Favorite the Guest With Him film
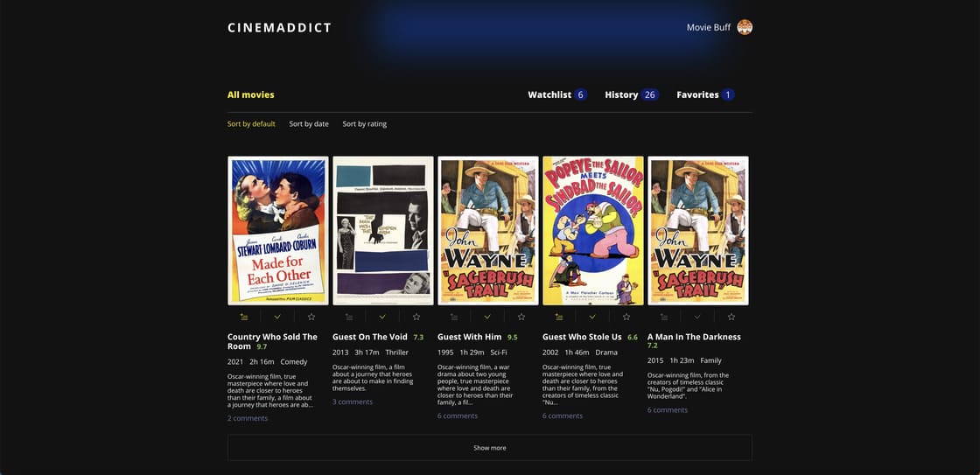This screenshot has width=980, height=475. [521, 317]
